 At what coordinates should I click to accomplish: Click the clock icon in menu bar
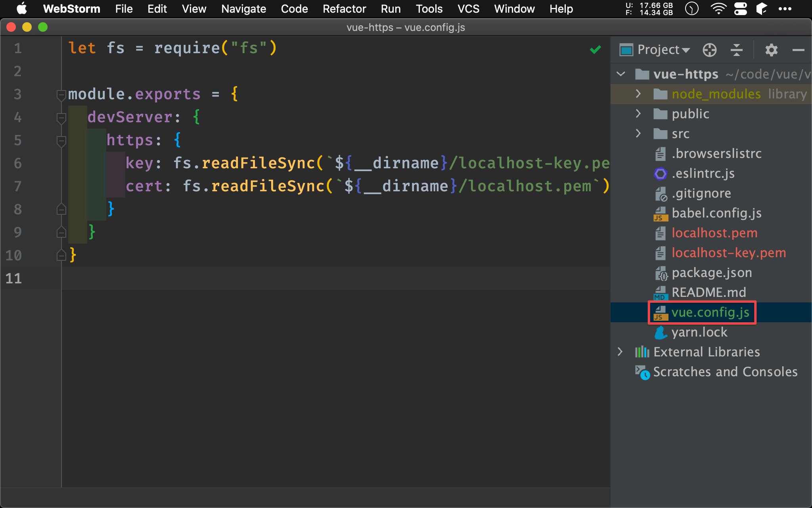pyautogui.click(x=691, y=9)
